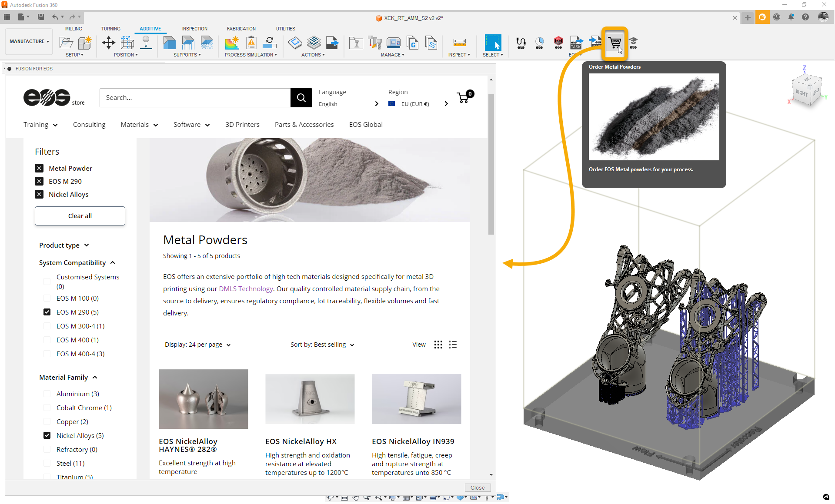Screen dimensions: 835x504
Task: Switch to the MILLING ribbon tab
Action: [73, 29]
